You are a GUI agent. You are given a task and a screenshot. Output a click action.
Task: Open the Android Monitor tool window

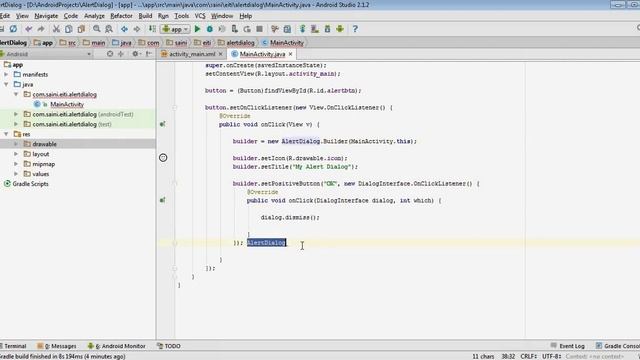pyautogui.click(x=117, y=346)
